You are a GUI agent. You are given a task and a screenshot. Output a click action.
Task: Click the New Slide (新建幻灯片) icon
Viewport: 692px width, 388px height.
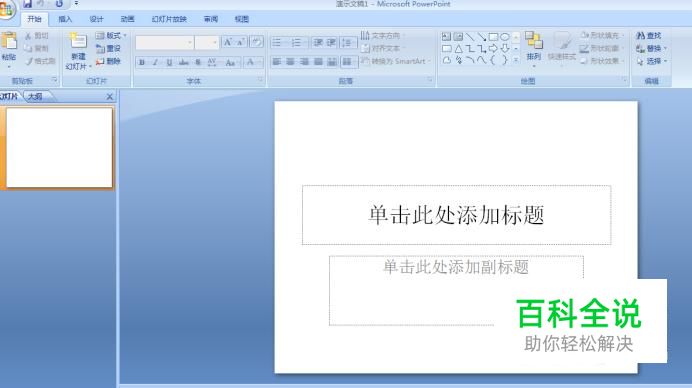pyautogui.click(x=78, y=41)
